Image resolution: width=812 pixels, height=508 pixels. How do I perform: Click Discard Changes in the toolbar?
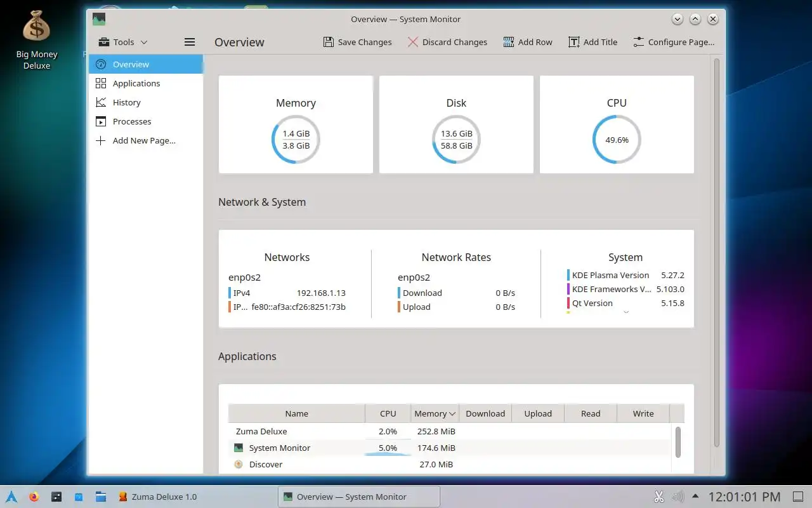point(447,42)
